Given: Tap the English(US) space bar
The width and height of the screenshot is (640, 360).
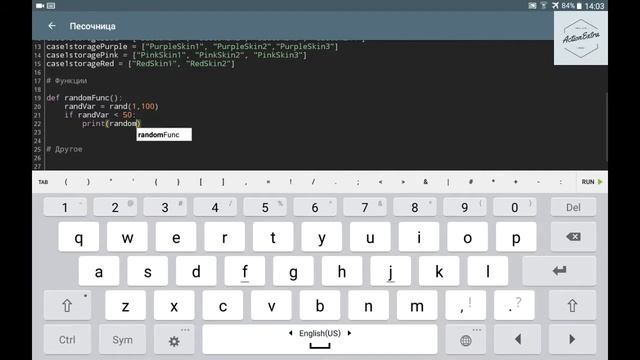Looking at the screenshot, I should point(320,340).
